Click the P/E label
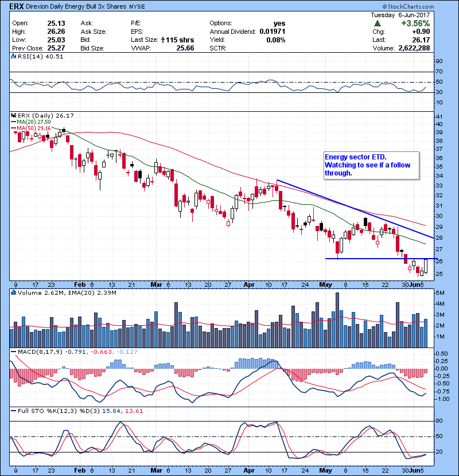459x476 pixels. [136, 24]
